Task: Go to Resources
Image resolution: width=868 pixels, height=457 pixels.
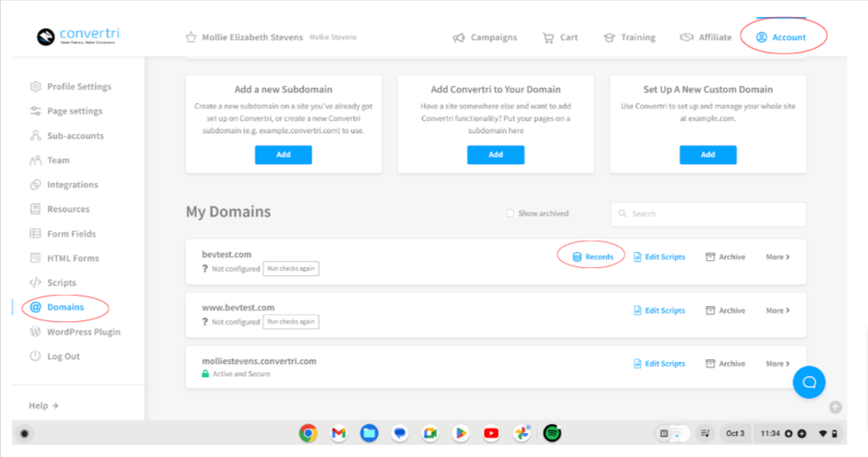Action: [59, 209]
